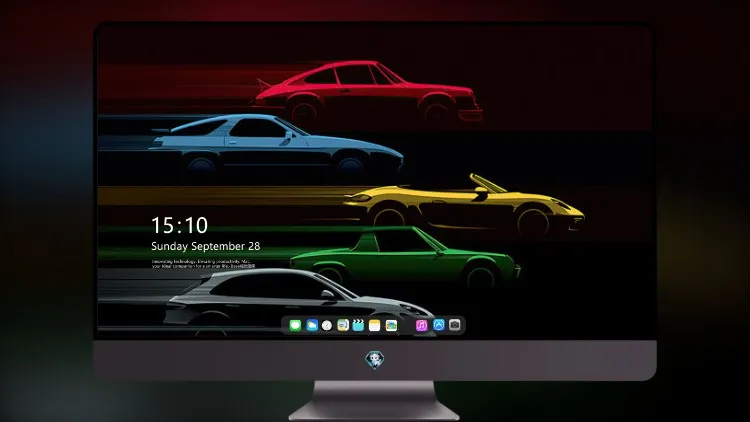Open the dock icon between Clock and clapperboard

(343, 325)
